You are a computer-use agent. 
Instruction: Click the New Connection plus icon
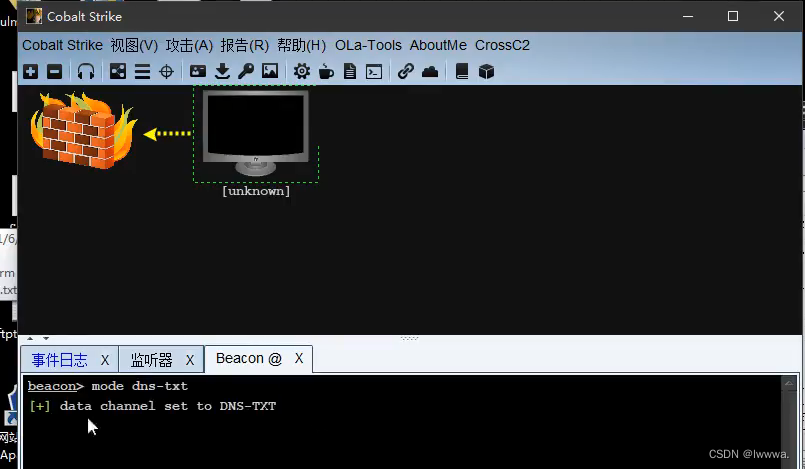30,71
